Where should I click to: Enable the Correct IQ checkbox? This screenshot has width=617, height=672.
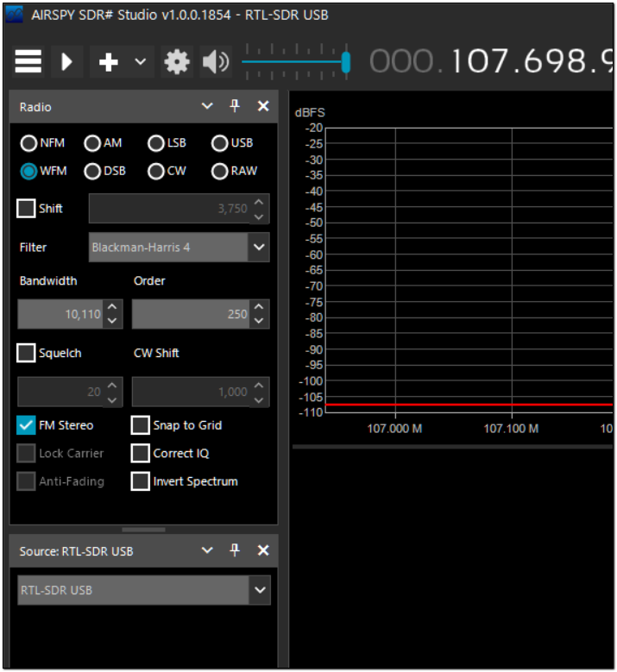tap(140, 454)
